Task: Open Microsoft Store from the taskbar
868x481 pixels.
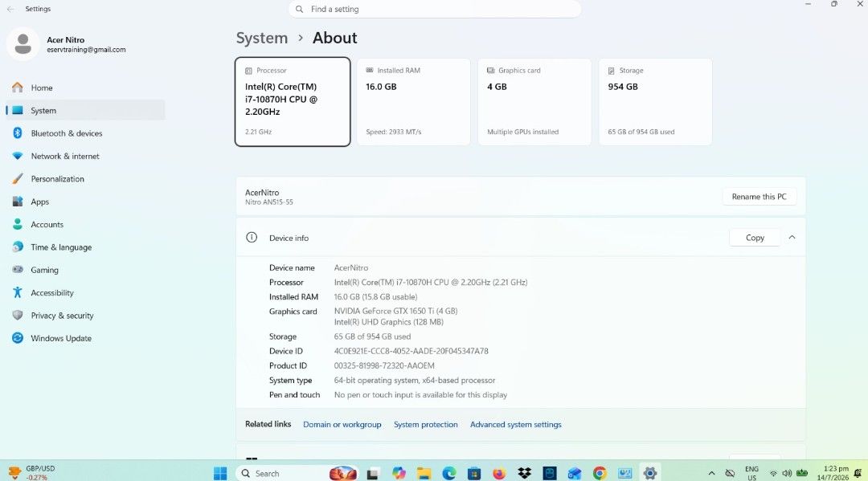Action: point(474,473)
